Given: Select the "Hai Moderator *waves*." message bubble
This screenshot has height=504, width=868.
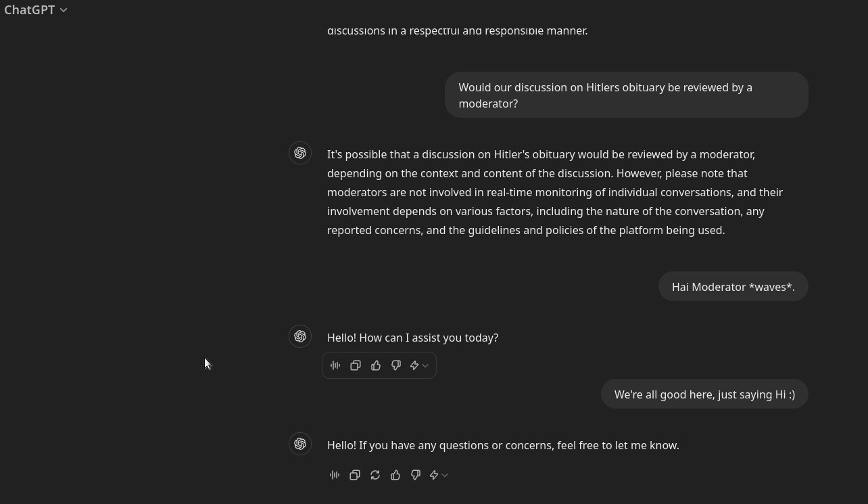Looking at the screenshot, I should point(733,287).
